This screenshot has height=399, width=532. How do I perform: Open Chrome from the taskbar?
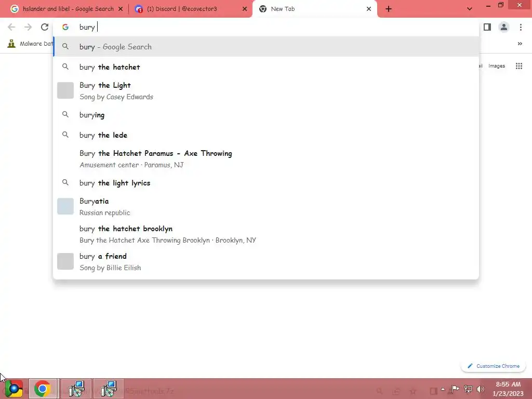tap(43, 389)
